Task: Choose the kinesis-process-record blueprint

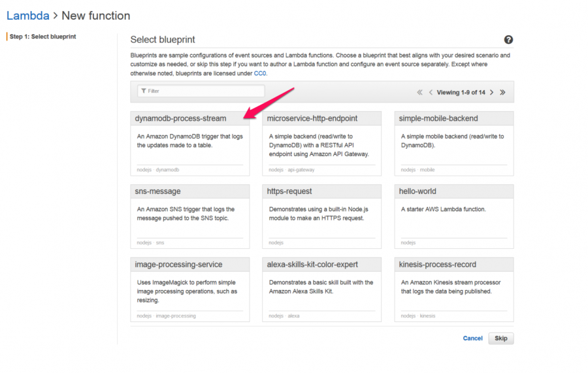Action: (454, 289)
